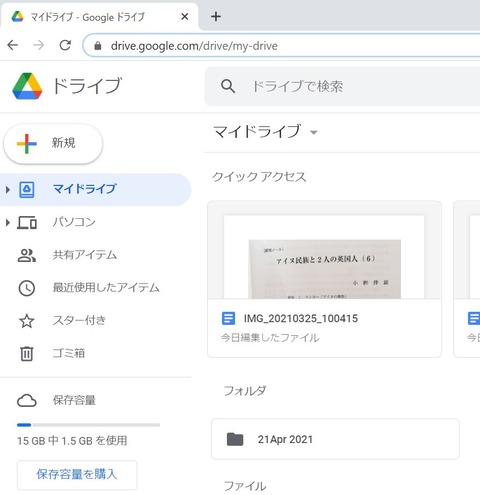Click 今日編集したファイル text under IMG_20210325_100415
Viewport: 480px width, 495px height.
tap(270, 338)
